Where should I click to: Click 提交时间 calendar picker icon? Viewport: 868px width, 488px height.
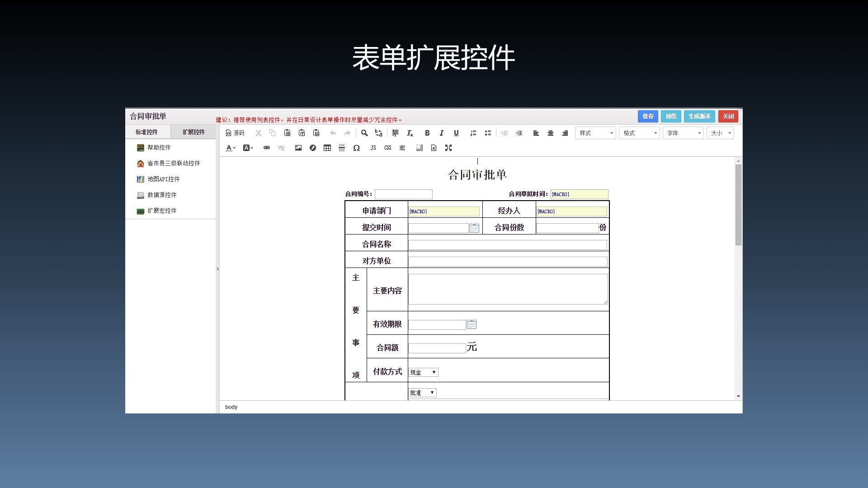[473, 228]
